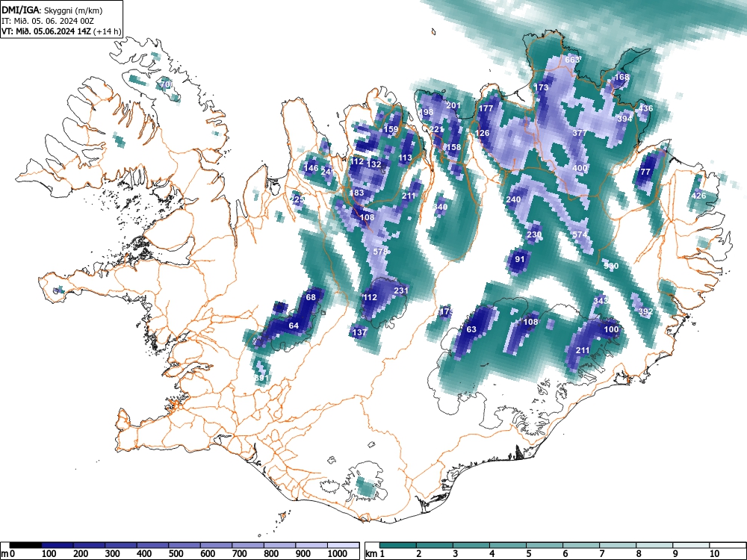The height and width of the screenshot is (560, 747).
Task: Click the map value 113
Action: [x=405, y=158]
